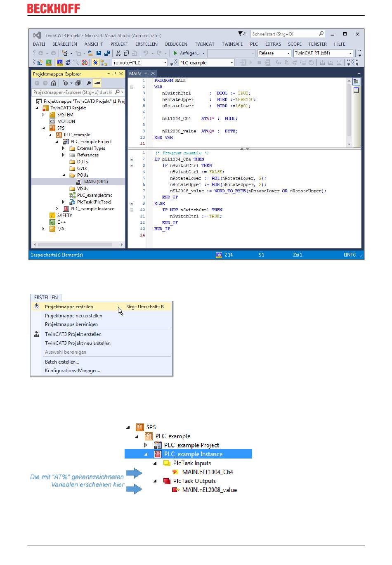
Task: Select MAIN (PRG) in the tree
Action: [96, 182]
